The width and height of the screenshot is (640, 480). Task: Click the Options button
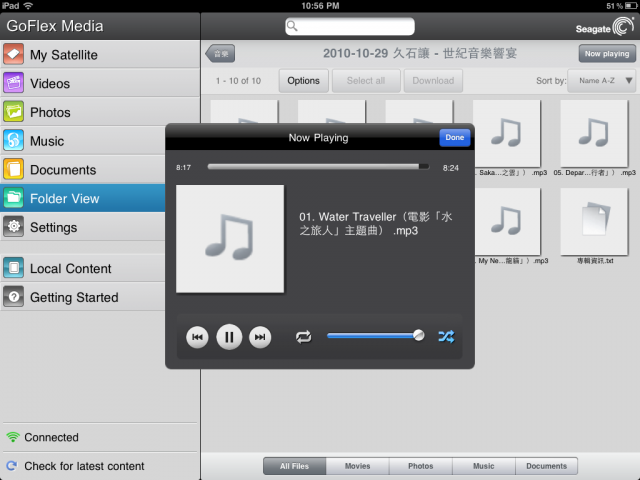click(x=303, y=81)
